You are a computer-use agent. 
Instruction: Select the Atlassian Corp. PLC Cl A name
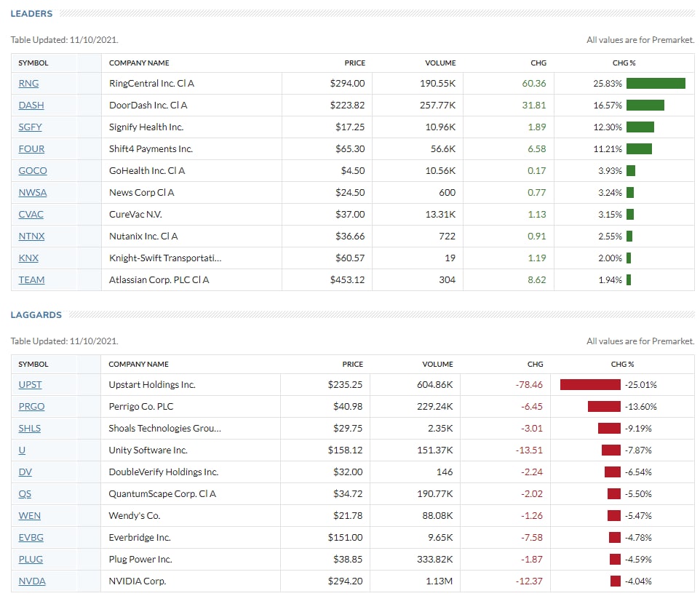159,280
